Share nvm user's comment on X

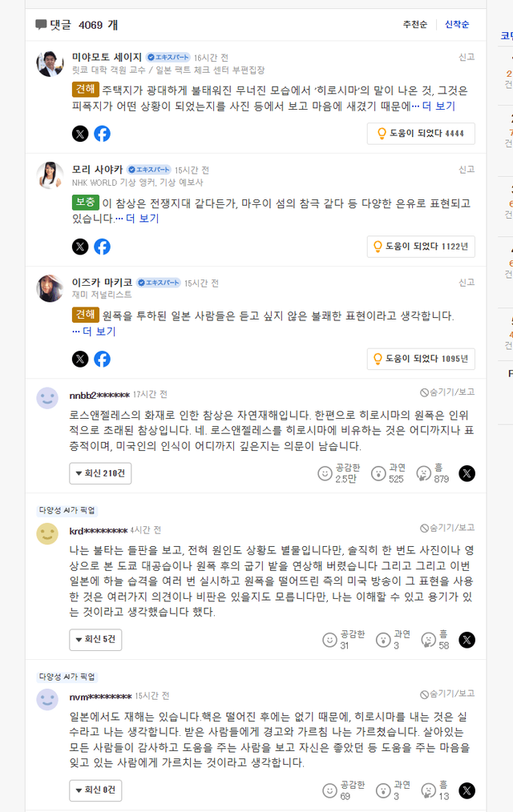[x=467, y=790]
